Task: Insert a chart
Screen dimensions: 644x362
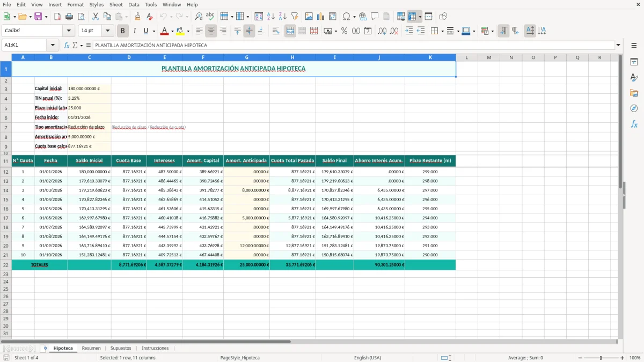Action: (x=321, y=17)
